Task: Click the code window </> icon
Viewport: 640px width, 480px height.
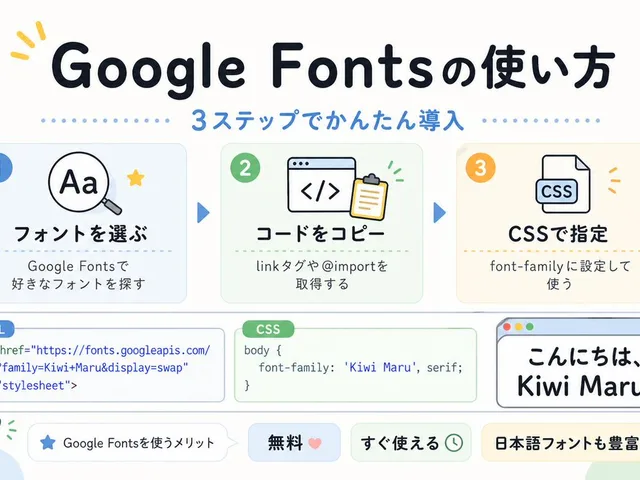Action: 321,185
